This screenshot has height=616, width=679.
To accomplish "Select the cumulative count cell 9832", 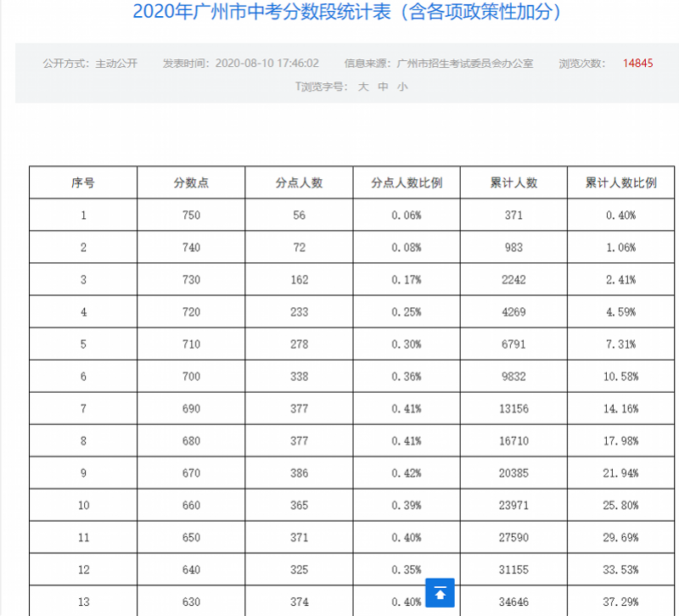I will [x=513, y=377].
